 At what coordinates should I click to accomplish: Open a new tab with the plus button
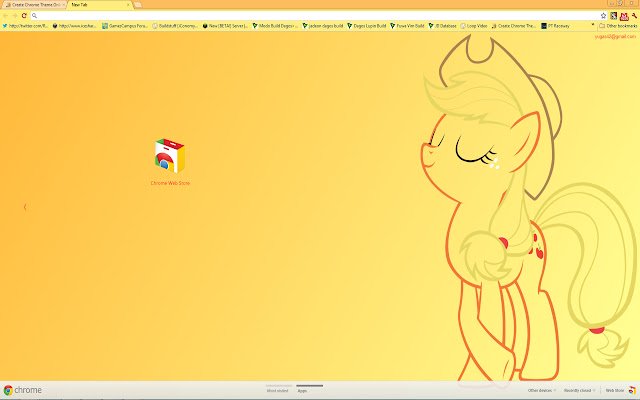(x=138, y=5)
